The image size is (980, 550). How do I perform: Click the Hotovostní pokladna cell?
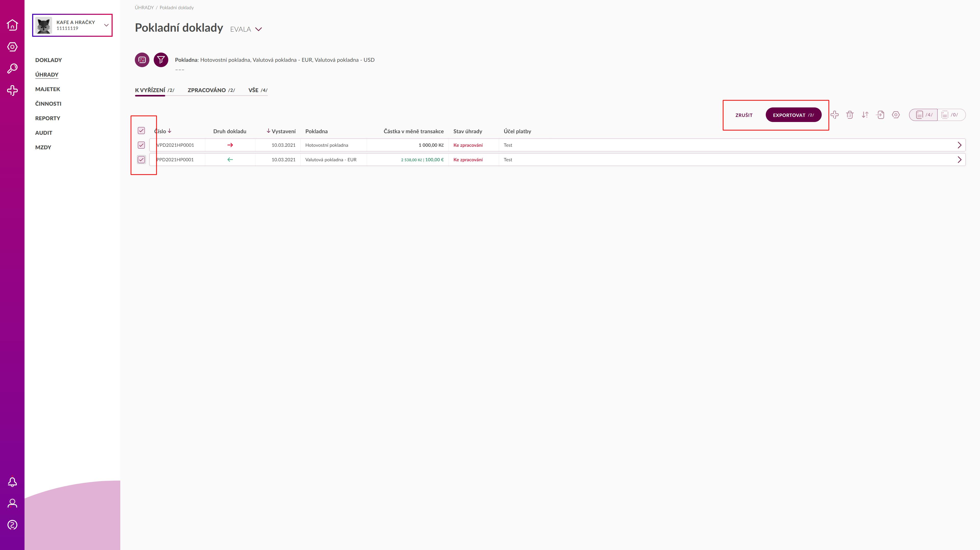(326, 145)
